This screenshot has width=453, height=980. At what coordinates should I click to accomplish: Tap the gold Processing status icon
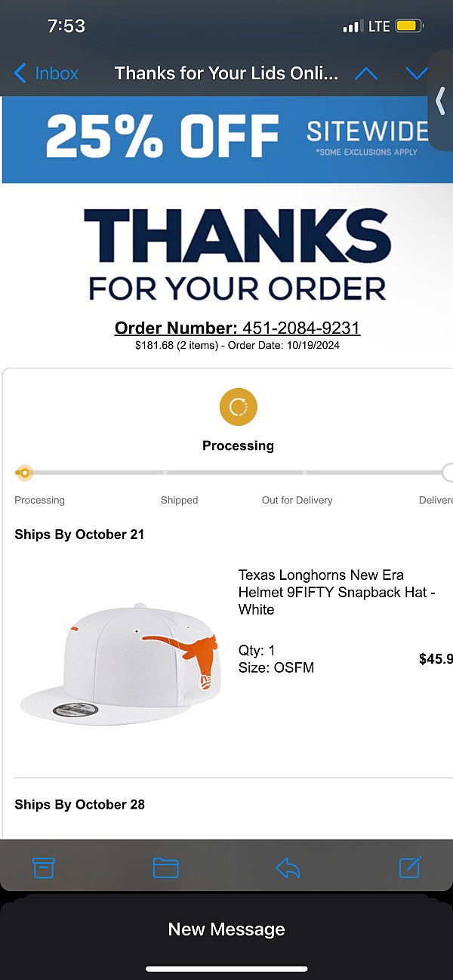coord(238,408)
